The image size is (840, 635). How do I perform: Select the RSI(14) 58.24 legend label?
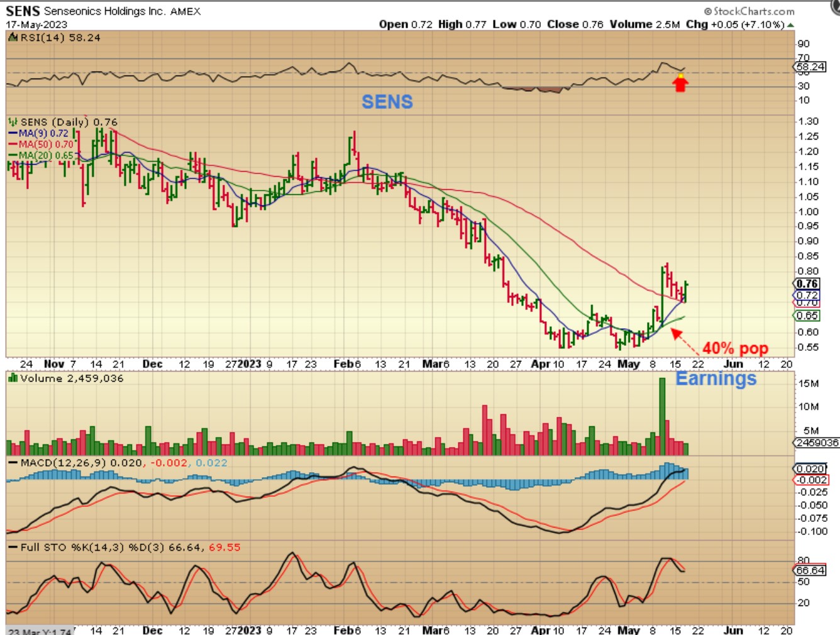point(60,38)
